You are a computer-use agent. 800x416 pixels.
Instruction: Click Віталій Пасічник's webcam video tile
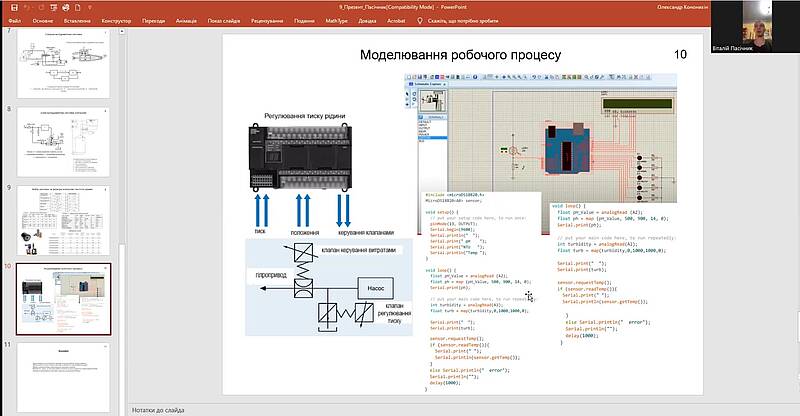(755, 27)
